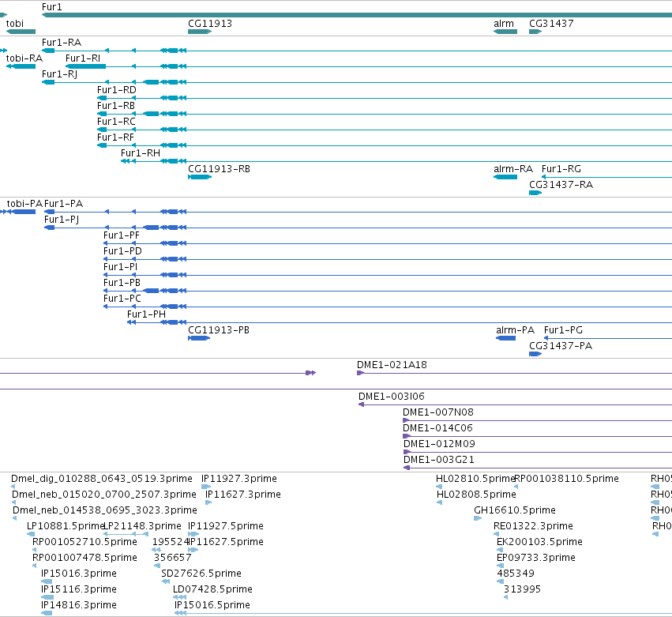The width and height of the screenshot is (672, 617).
Task: Click the Fur1-RF transcript label
Action: point(116,137)
